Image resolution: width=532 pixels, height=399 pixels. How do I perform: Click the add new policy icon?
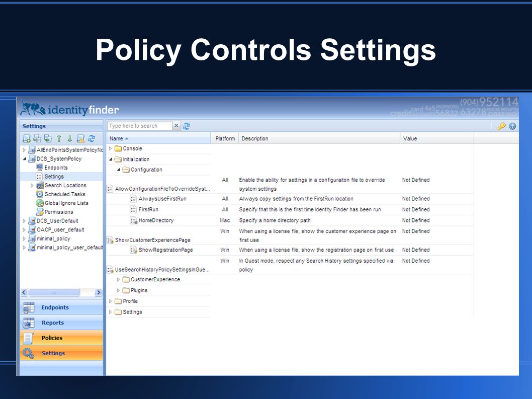click(x=27, y=138)
